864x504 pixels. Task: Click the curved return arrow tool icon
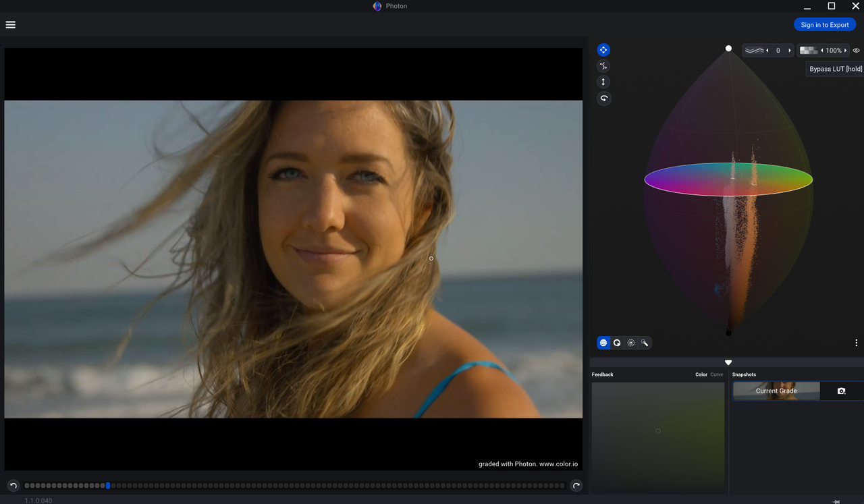(x=603, y=99)
